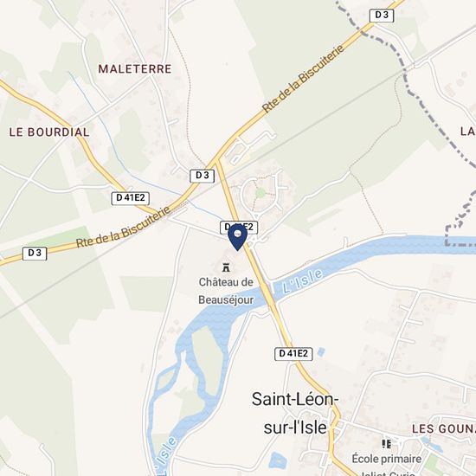Click the LE BOURDIAL locality label

pyautogui.click(x=49, y=132)
